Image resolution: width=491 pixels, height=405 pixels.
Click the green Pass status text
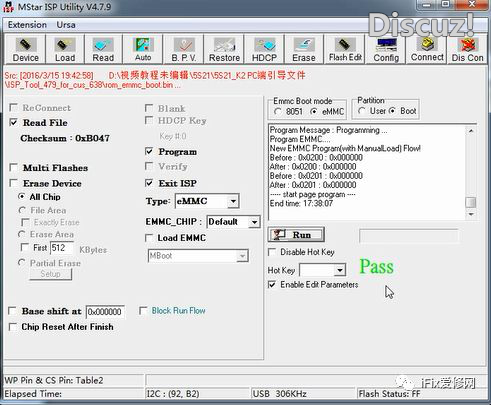(376, 267)
